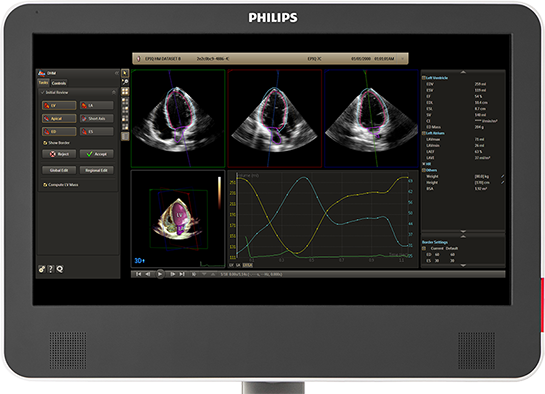
Task: Expand the HR results group
Action: [x=424, y=164]
